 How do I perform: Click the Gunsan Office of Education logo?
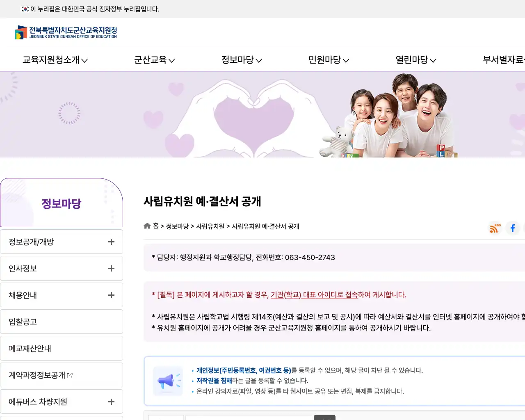pyautogui.click(x=66, y=32)
